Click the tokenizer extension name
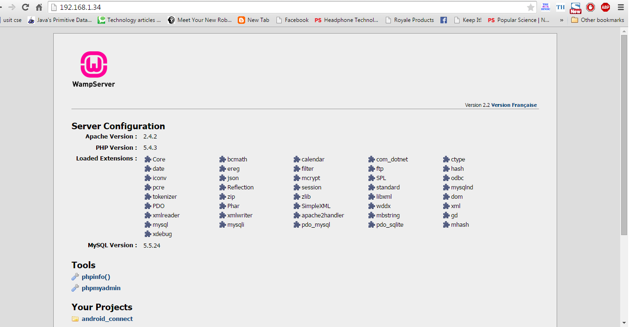Viewport: 644px width, 327px height. click(x=165, y=197)
